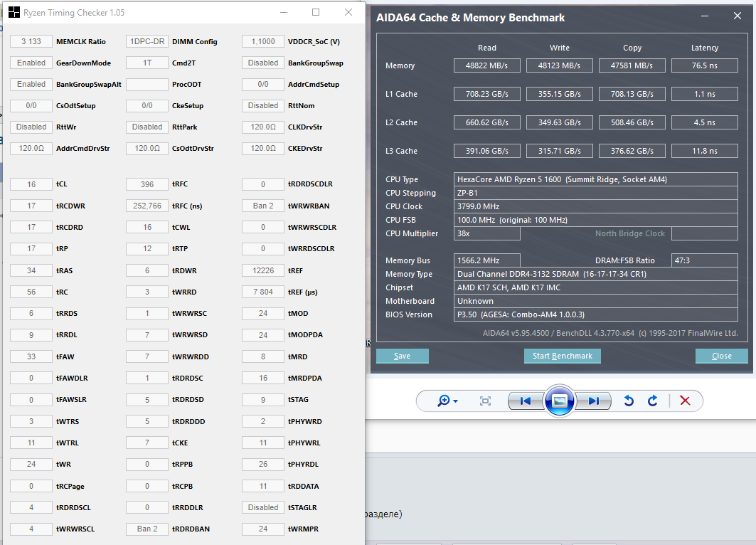Click tRC value 56
Viewport: 756px width, 545px height.
click(31, 292)
